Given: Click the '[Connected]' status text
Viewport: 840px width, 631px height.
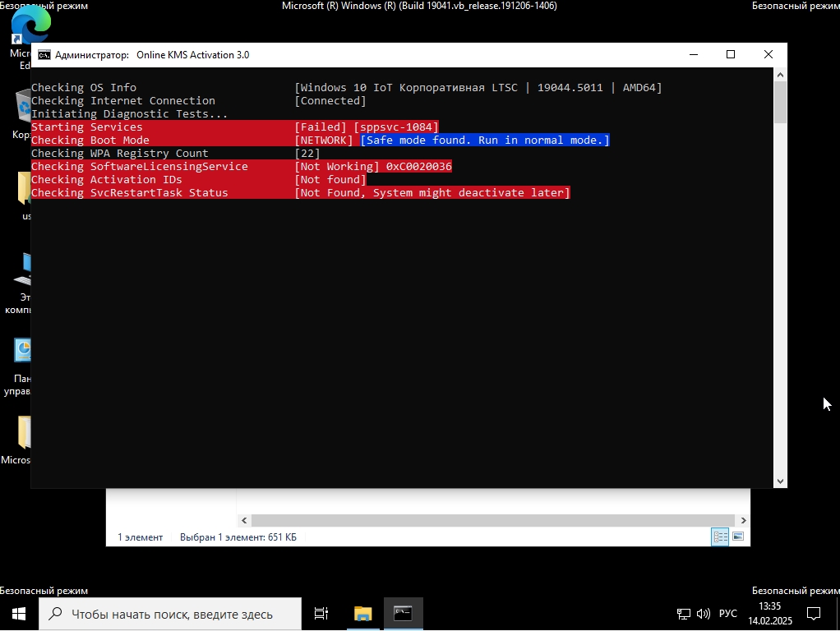Looking at the screenshot, I should coord(330,101).
